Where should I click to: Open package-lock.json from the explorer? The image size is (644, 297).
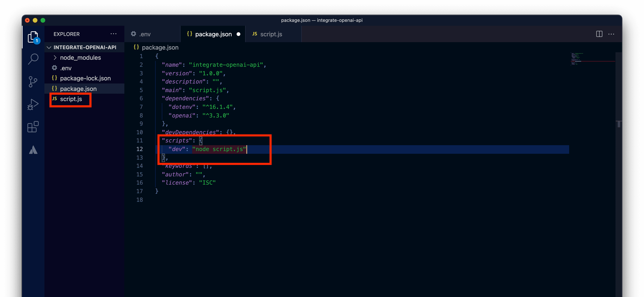coord(85,78)
